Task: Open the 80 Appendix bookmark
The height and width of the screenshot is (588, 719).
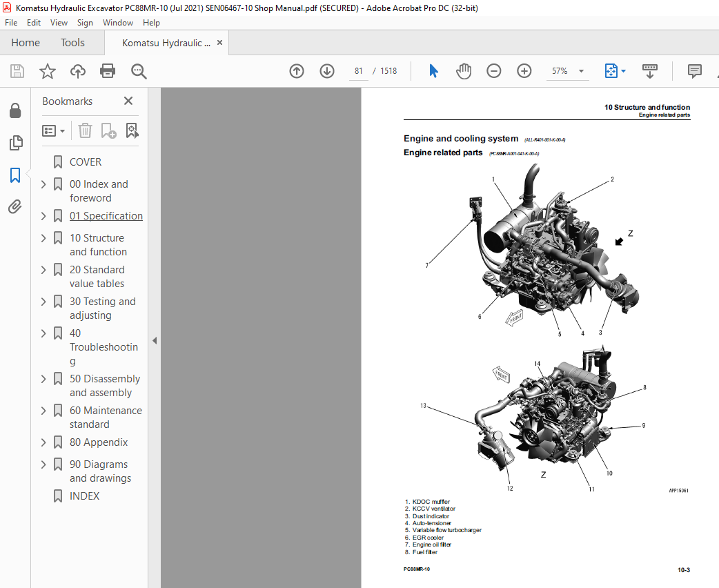Action: tap(99, 442)
